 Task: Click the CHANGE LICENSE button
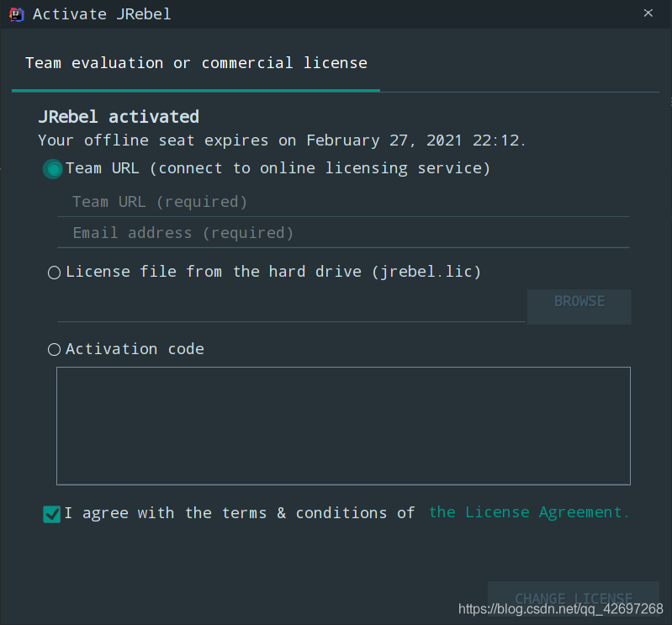(574, 599)
